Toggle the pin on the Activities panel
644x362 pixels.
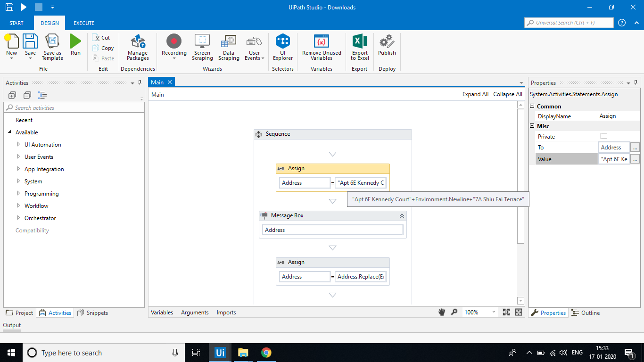click(x=140, y=82)
